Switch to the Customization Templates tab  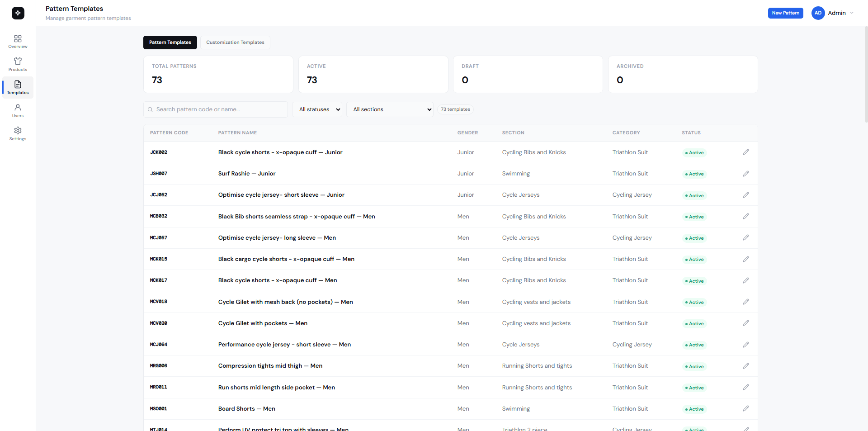click(235, 43)
